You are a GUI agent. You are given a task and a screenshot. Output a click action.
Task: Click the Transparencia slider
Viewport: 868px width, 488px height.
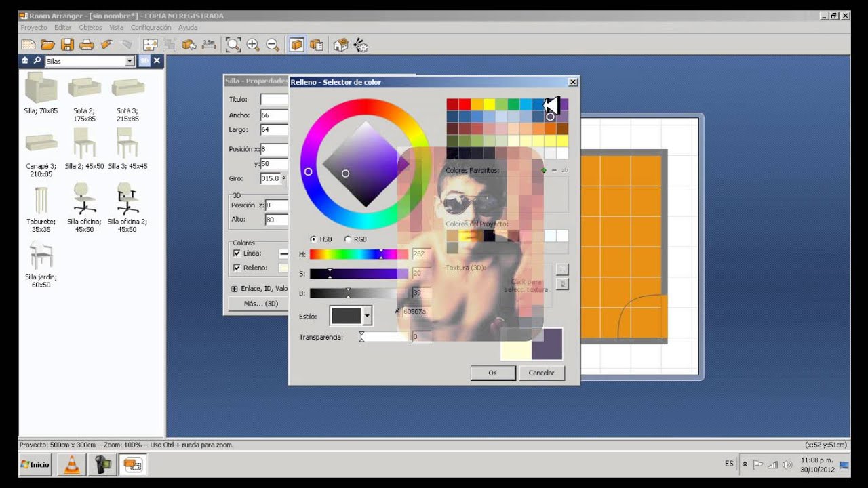[x=385, y=337]
